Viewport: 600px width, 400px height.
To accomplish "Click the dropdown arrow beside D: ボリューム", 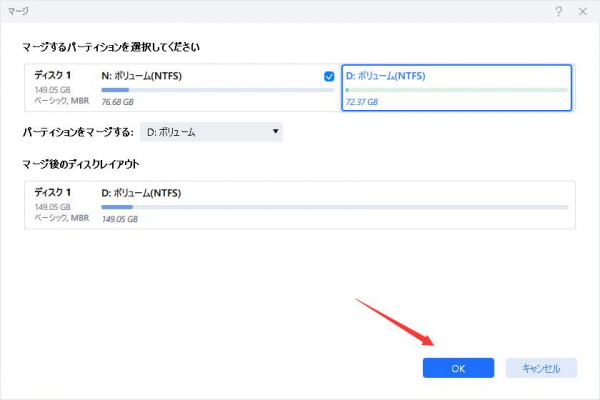I will [275, 132].
